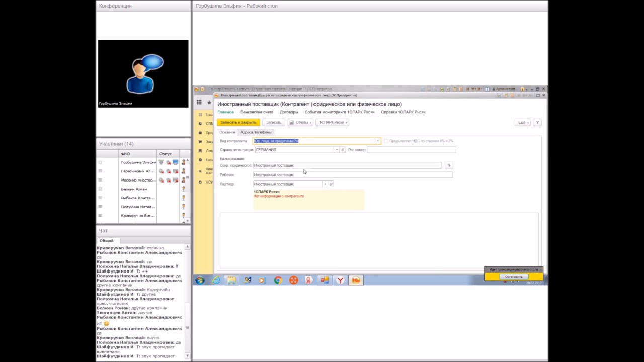Open the Windows Start button

point(200,280)
